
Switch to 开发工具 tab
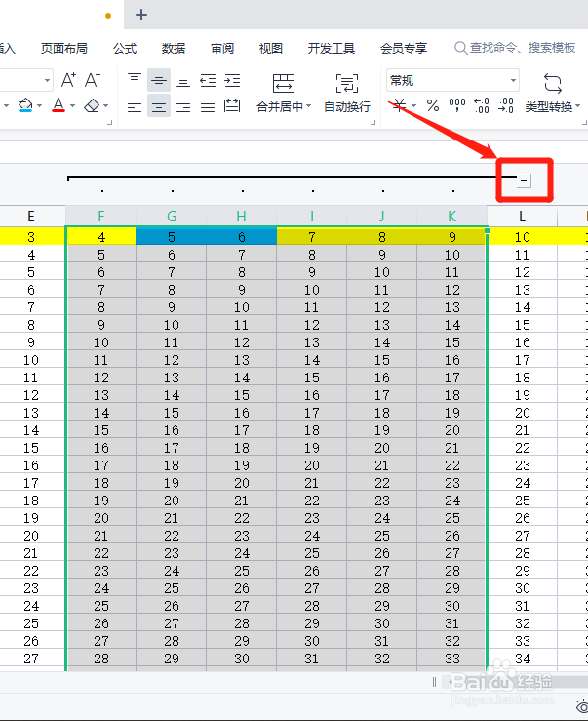click(x=332, y=48)
